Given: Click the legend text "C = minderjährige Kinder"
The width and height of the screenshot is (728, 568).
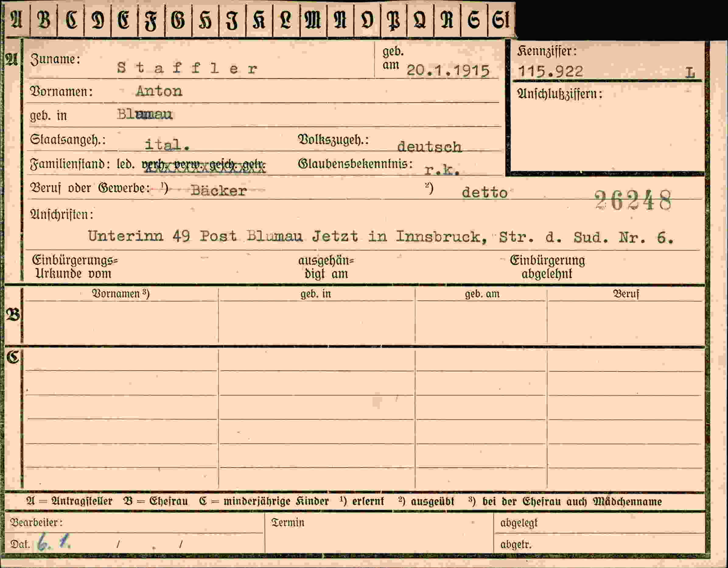Looking at the screenshot, I should click(264, 501).
